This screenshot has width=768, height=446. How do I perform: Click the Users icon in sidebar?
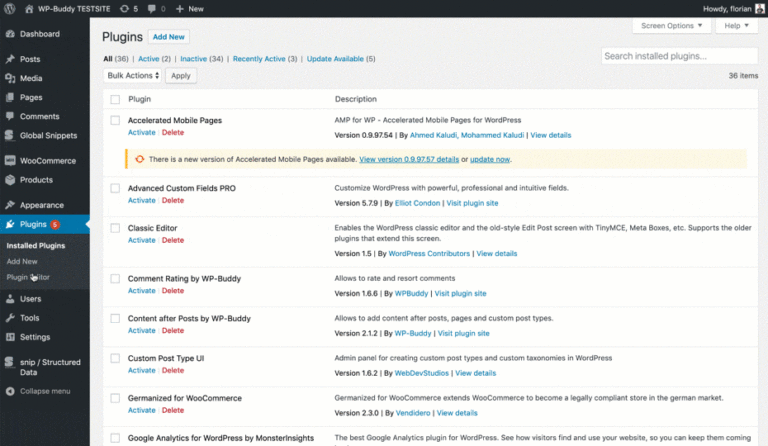pos(10,299)
